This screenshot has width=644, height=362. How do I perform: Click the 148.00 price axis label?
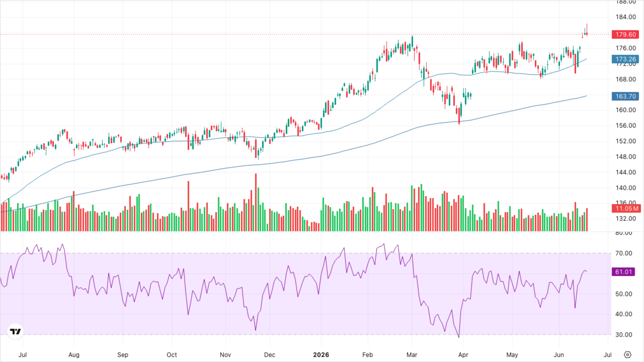click(626, 157)
